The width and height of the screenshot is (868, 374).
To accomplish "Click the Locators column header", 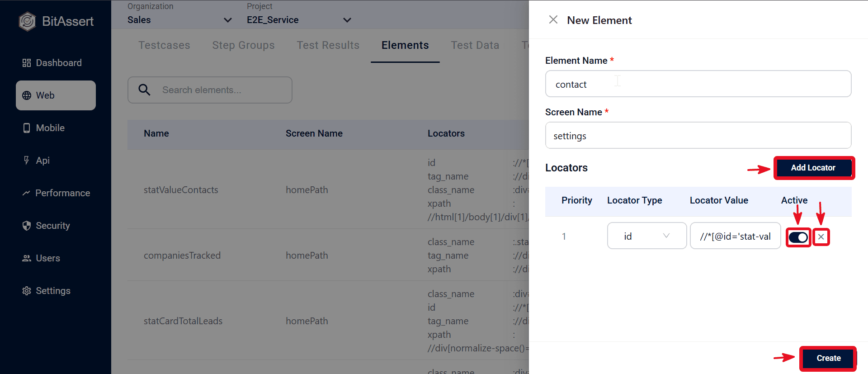I will click(x=446, y=133).
